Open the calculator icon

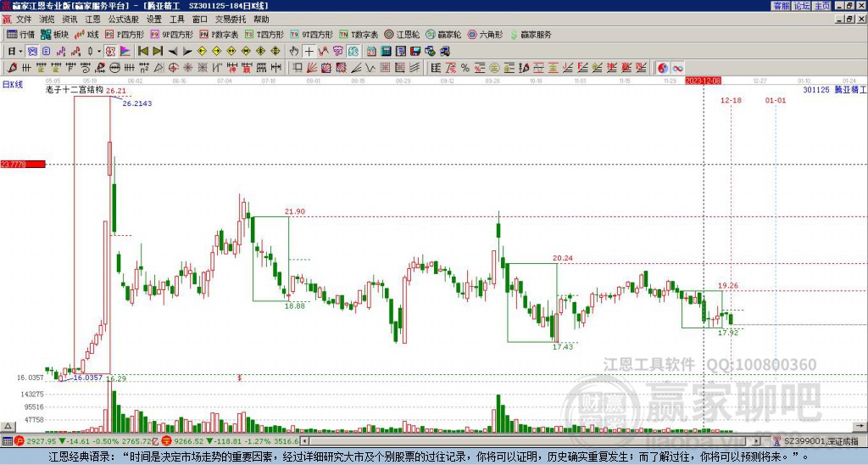coord(387,52)
